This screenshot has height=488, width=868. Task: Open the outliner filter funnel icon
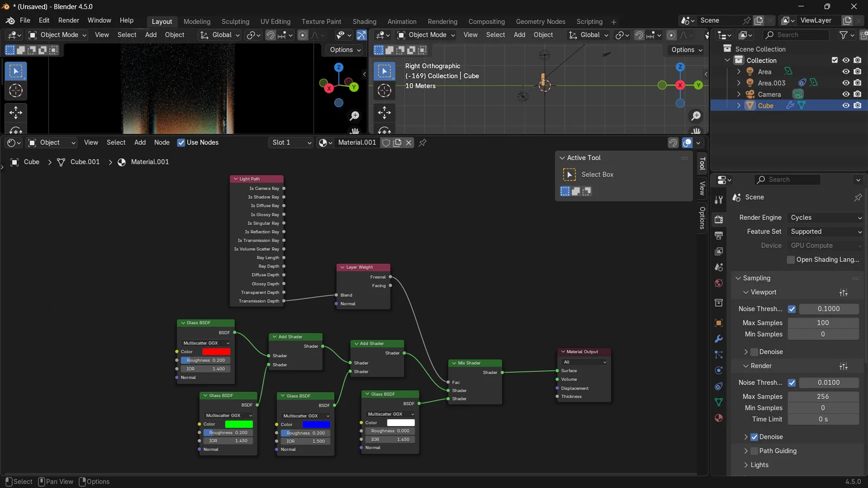click(844, 35)
